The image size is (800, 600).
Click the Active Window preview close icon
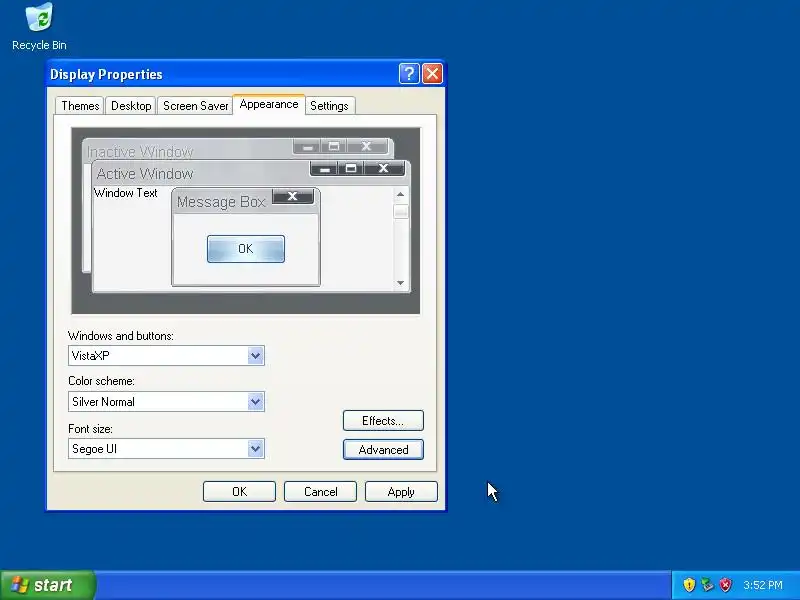[x=384, y=168]
